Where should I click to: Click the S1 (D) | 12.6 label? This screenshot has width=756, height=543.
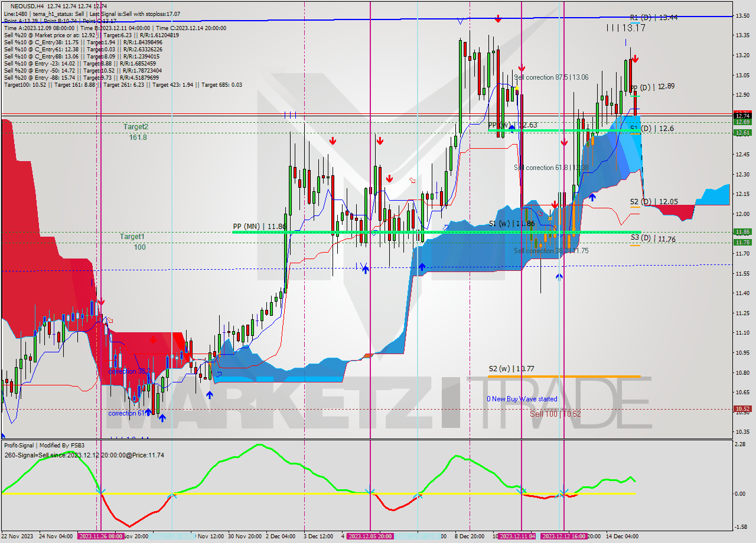point(651,128)
